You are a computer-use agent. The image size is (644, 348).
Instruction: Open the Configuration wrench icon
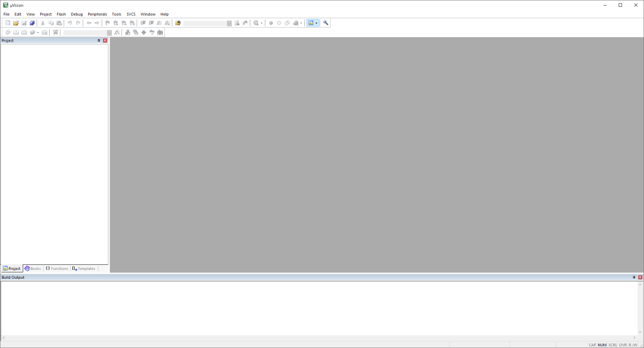coord(326,23)
